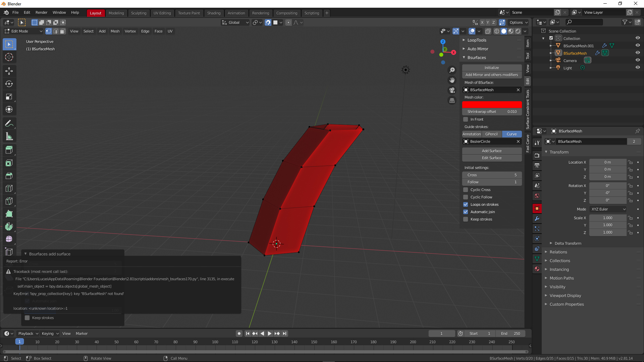The width and height of the screenshot is (644, 362).
Task: Click the Add Mirror and others modifiers button
Action: [x=491, y=75]
